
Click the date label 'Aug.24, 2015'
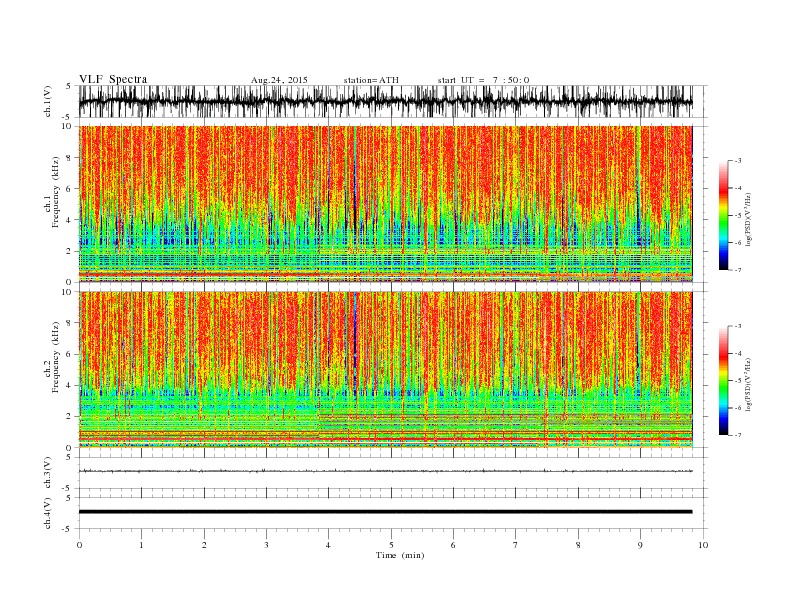279,80
